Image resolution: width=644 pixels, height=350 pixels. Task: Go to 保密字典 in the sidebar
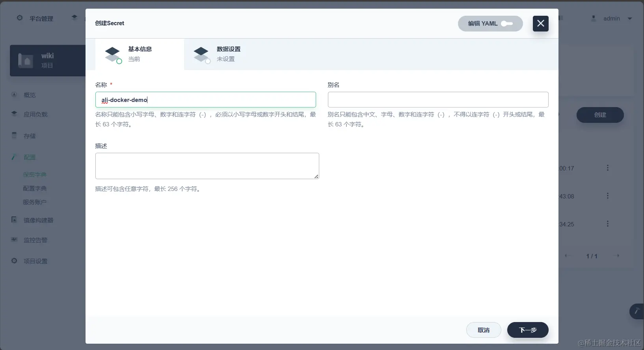pyautogui.click(x=35, y=174)
